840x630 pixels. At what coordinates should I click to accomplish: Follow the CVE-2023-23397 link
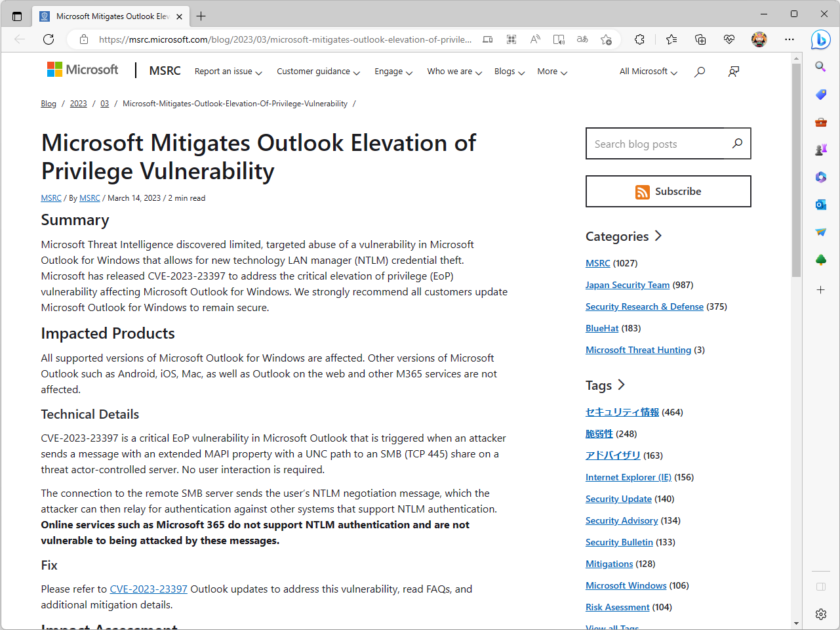pos(148,589)
